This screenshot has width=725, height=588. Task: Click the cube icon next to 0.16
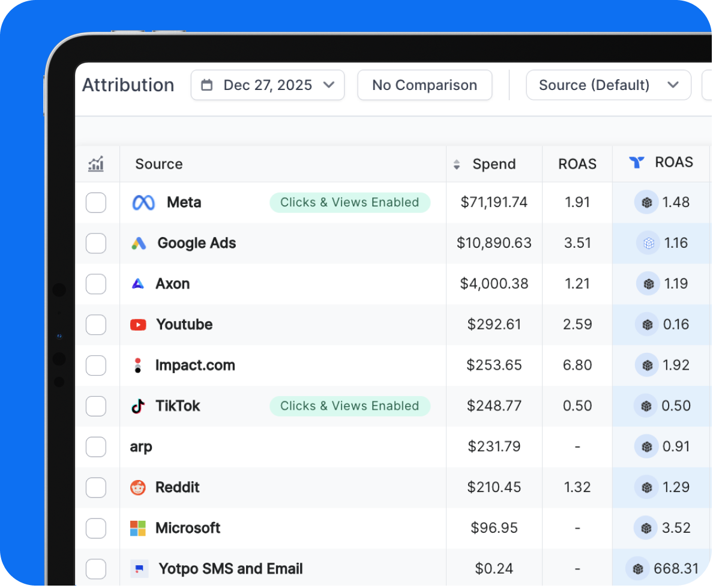tap(647, 325)
